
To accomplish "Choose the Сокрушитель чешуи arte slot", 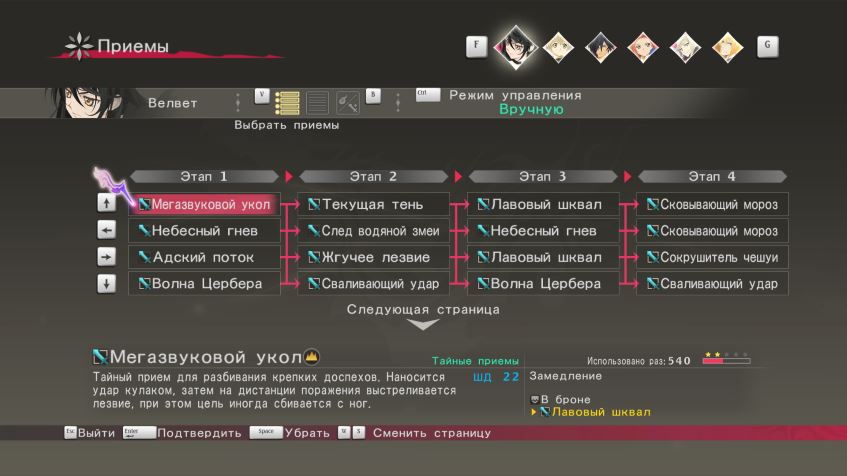I will 711,257.
